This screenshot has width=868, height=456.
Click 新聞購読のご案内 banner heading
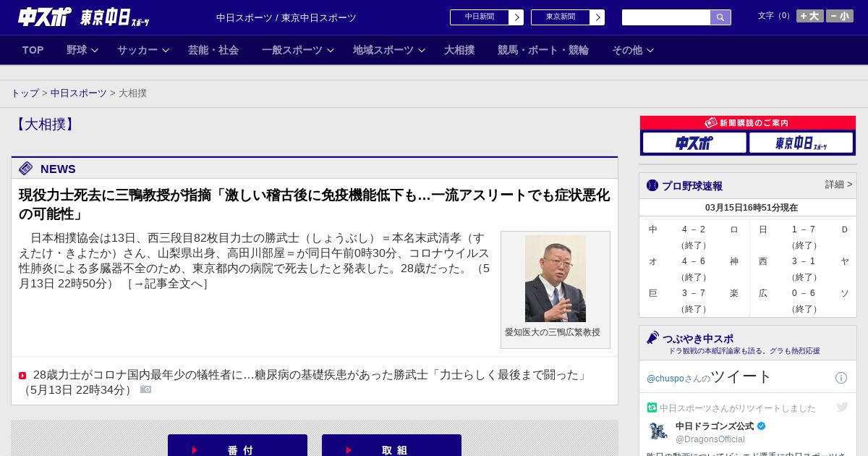pyautogui.click(x=748, y=123)
